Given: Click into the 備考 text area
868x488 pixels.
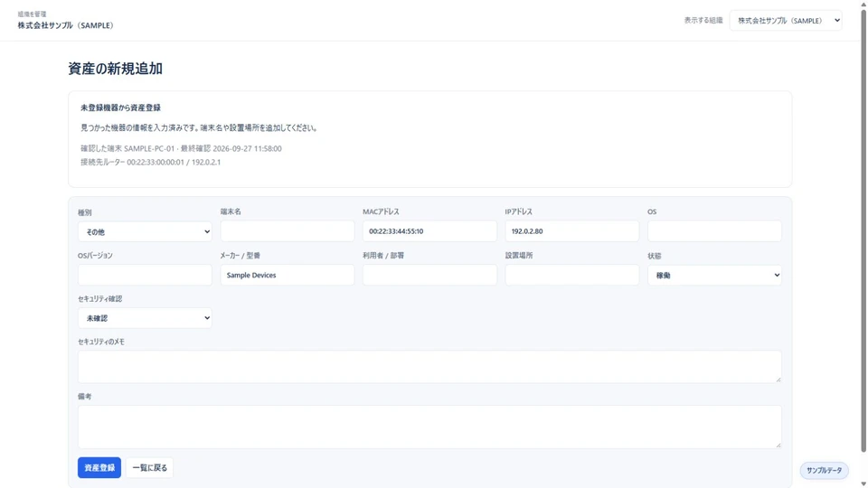Looking at the screenshot, I should click(429, 427).
